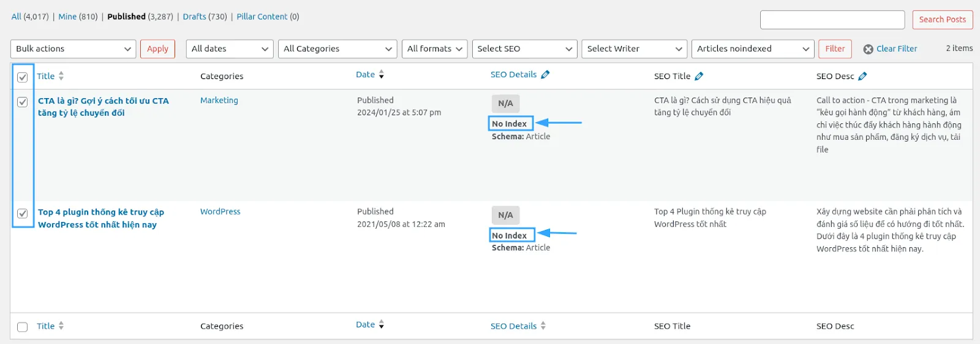Screen dimensions: 980x344
Task: Click sort arrow beside top Date header
Action: (382, 75)
